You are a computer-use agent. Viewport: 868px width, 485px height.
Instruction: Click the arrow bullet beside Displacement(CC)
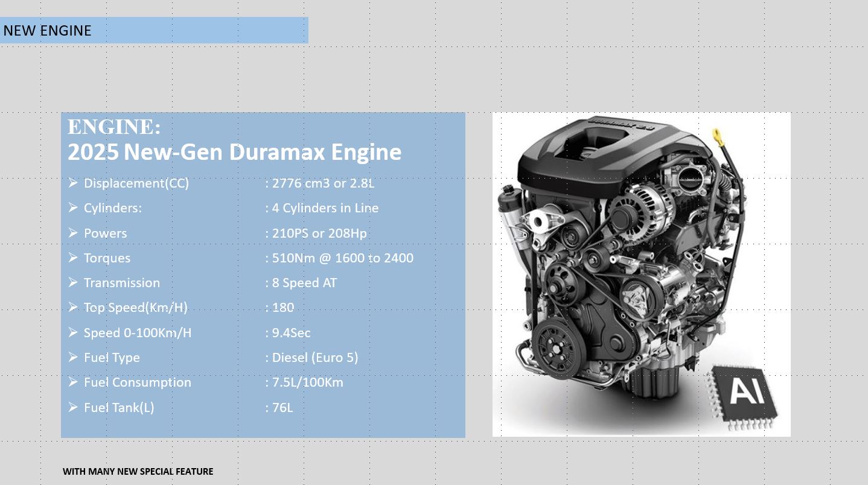click(x=73, y=183)
